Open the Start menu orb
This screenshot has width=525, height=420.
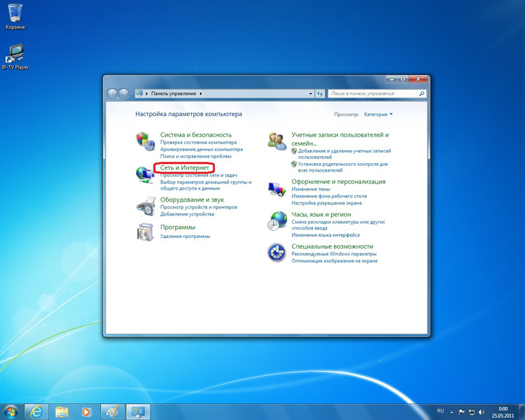(10, 412)
